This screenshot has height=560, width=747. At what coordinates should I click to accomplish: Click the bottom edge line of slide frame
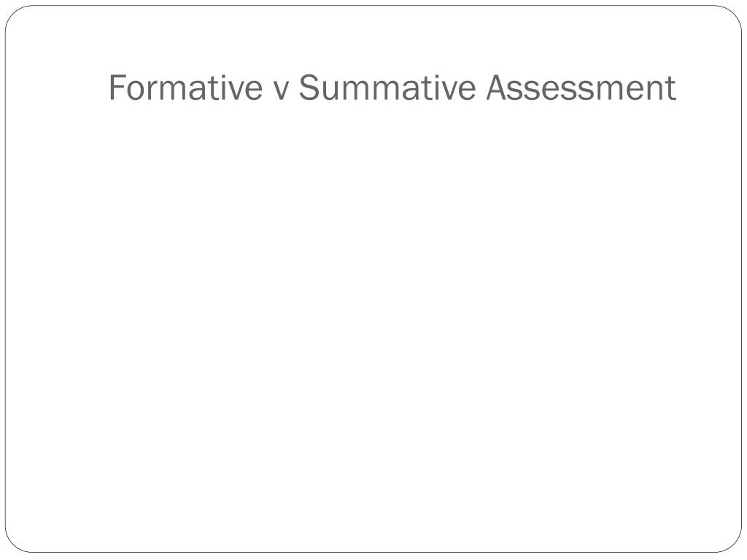click(373, 552)
